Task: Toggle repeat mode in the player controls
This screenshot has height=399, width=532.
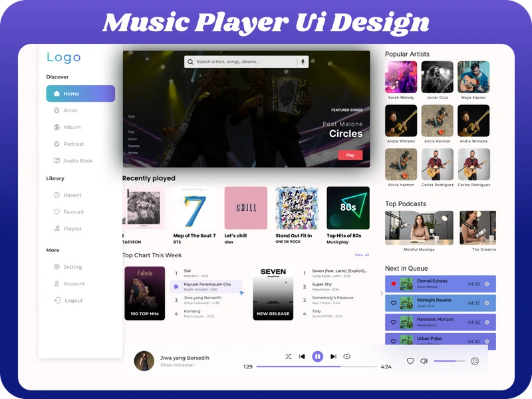Action: 346,356
